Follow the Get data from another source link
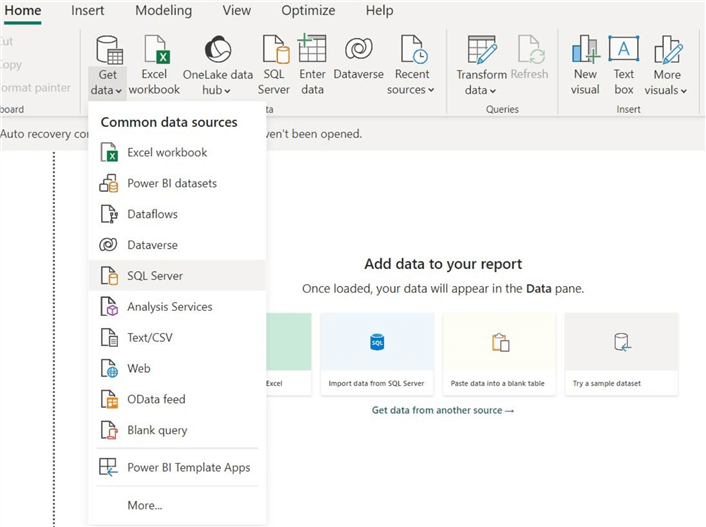706x527 pixels. point(443,410)
